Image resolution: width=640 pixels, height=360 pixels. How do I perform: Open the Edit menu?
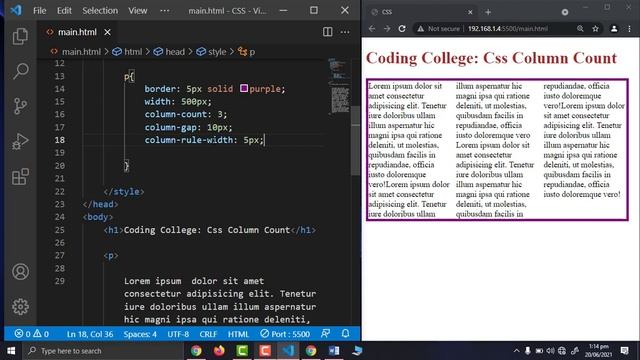tap(64, 11)
